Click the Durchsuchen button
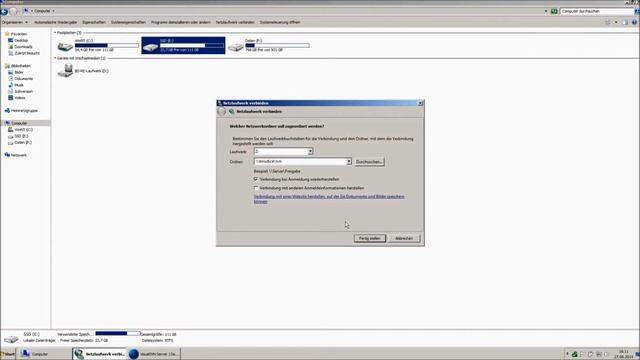 (x=369, y=162)
